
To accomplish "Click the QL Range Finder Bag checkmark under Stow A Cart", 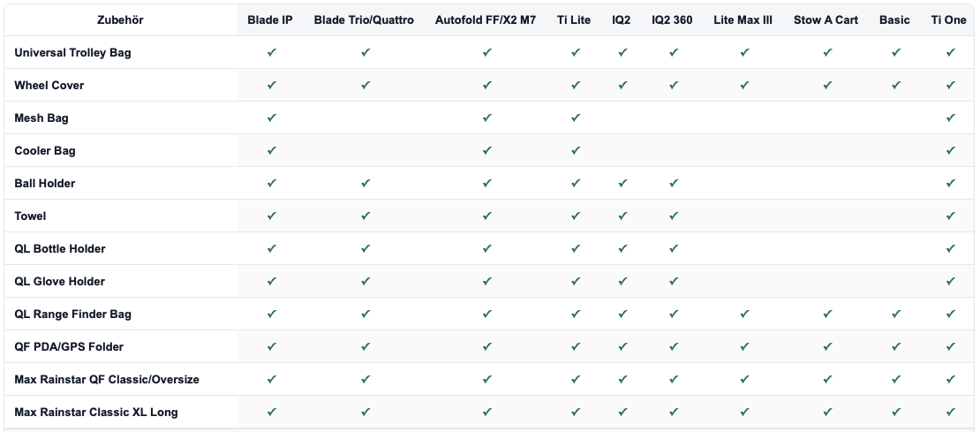I will (827, 314).
